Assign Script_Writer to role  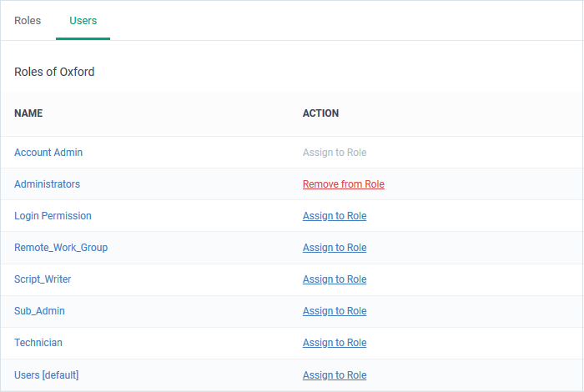335,279
